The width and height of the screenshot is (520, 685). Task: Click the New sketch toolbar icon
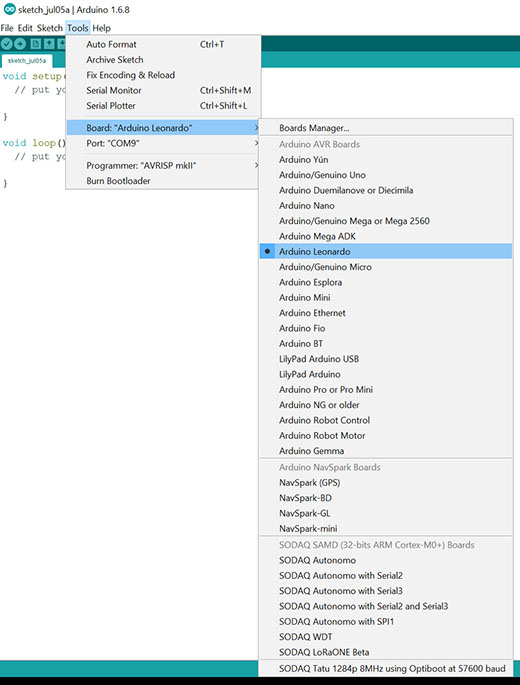tap(36, 44)
